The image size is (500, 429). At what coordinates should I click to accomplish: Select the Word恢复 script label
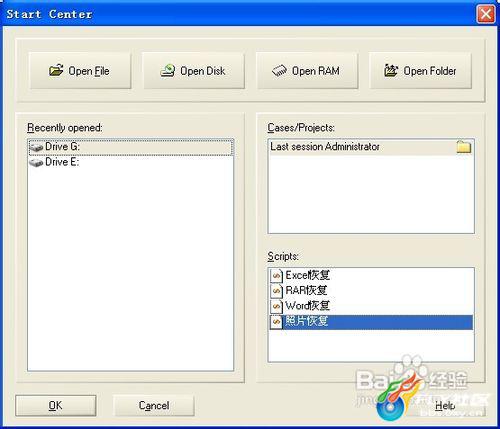click(307, 306)
